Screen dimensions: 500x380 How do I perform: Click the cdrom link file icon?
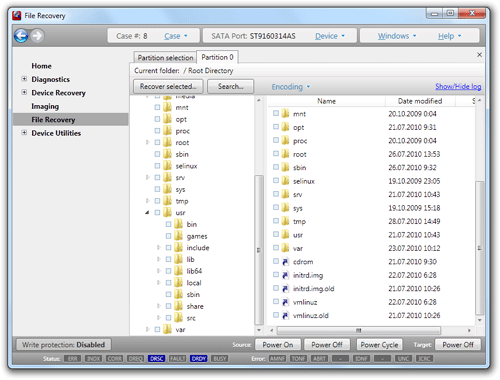click(285, 262)
